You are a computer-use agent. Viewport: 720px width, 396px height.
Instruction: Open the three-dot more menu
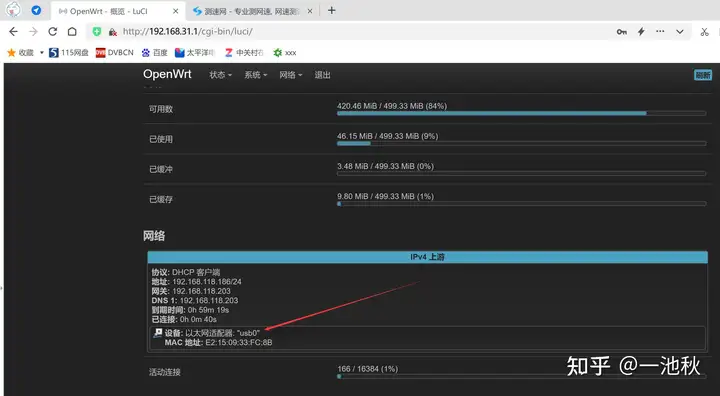[660, 32]
